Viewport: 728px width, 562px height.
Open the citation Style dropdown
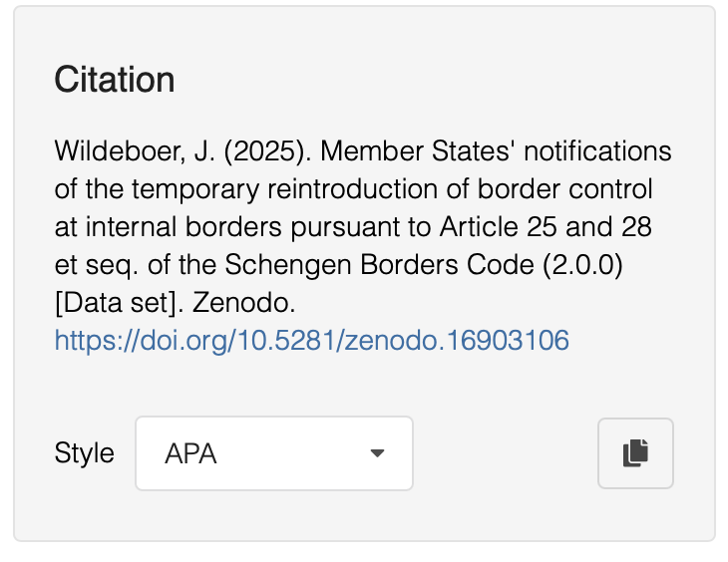(273, 453)
